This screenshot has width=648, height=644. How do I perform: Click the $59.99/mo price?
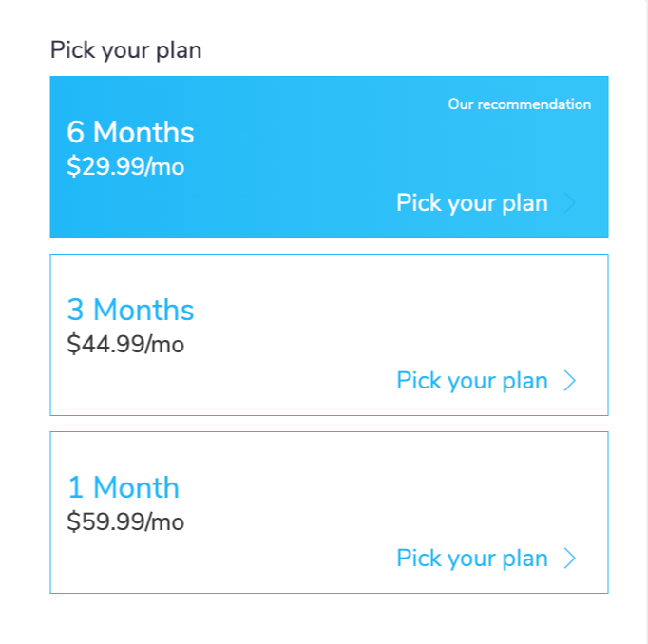(125, 521)
